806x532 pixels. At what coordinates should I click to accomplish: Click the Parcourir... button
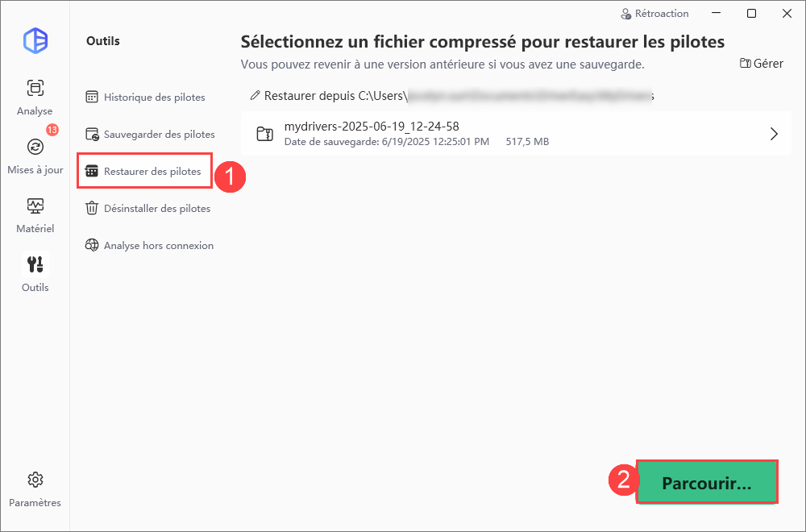[x=707, y=483]
